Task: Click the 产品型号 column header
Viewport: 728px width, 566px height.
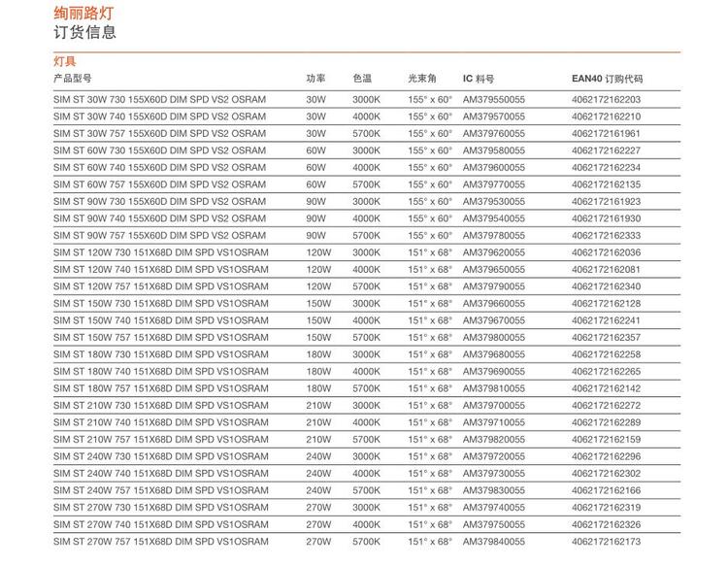Action: tap(73, 78)
